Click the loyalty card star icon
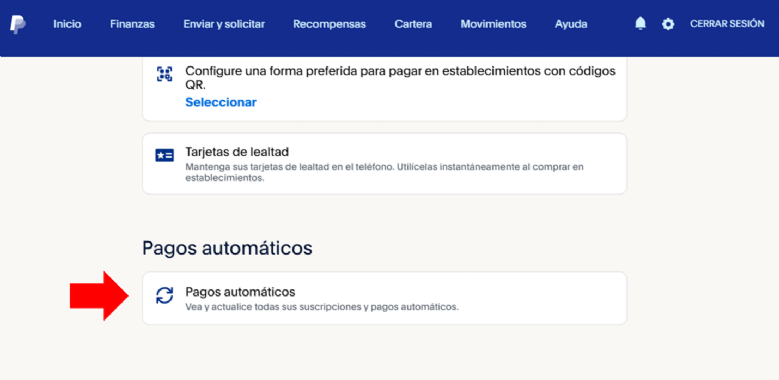This screenshot has height=380, width=779. click(164, 155)
